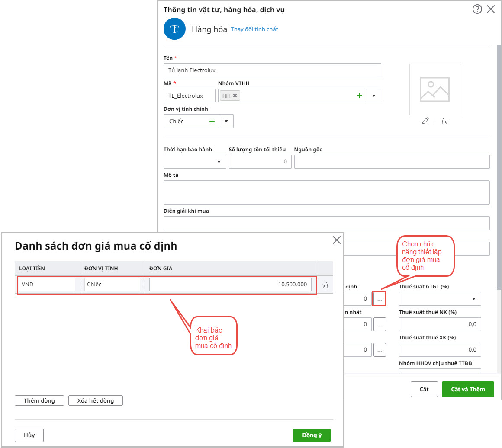Click the Cất và Thêm button

[468, 389]
